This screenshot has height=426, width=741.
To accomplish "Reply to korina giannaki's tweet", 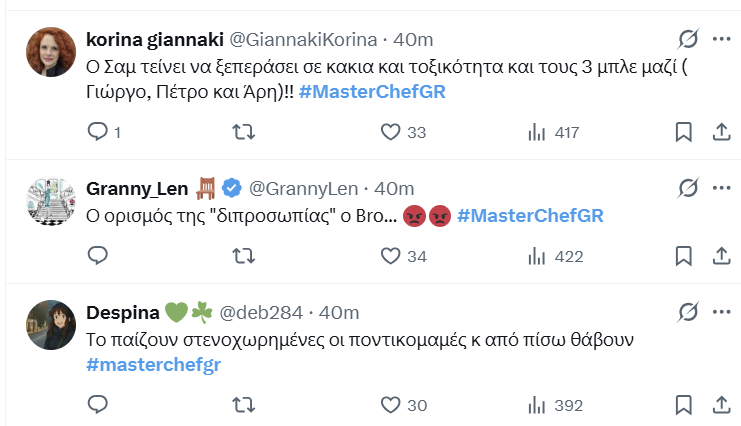I will 98,132.
